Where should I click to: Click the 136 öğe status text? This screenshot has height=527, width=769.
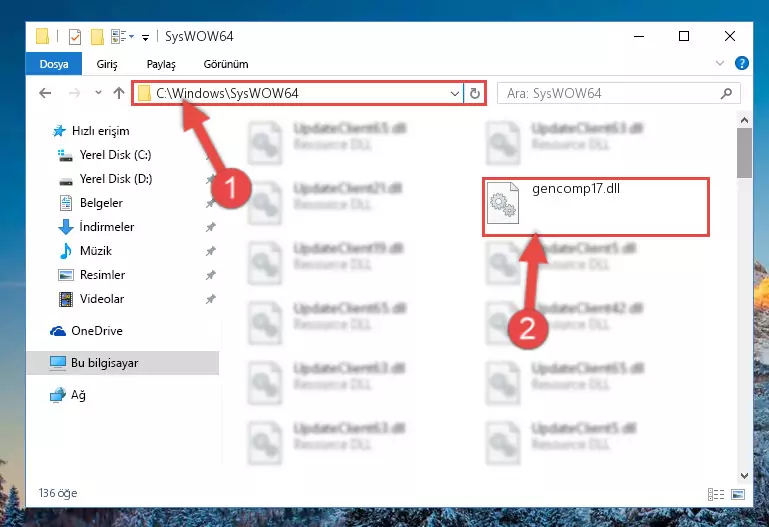(x=58, y=493)
